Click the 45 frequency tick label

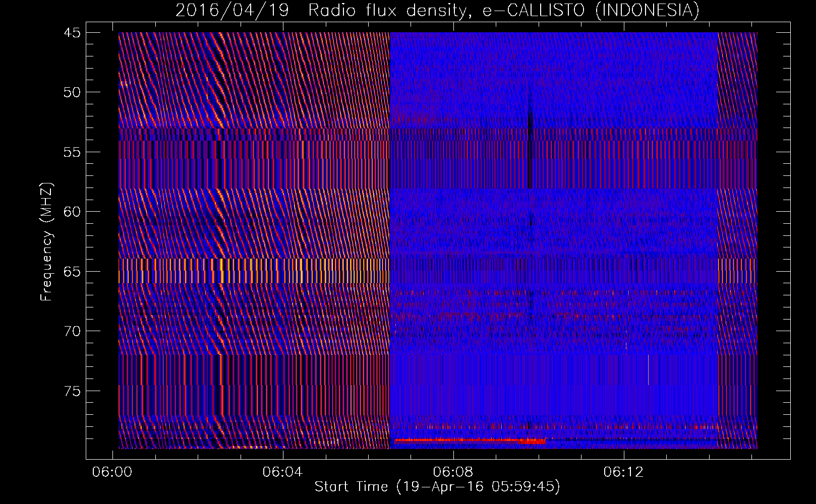(x=72, y=33)
